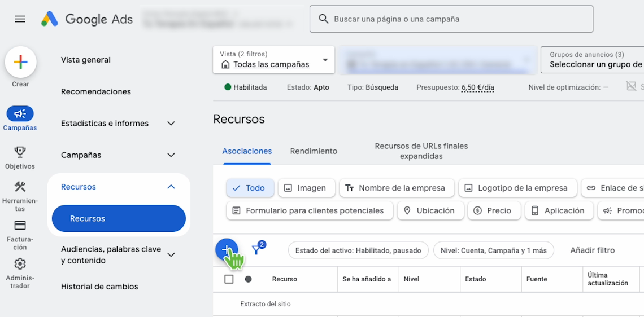Open Recomendaciones in navigation
The height and width of the screenshot is (317, 644).
96,91
